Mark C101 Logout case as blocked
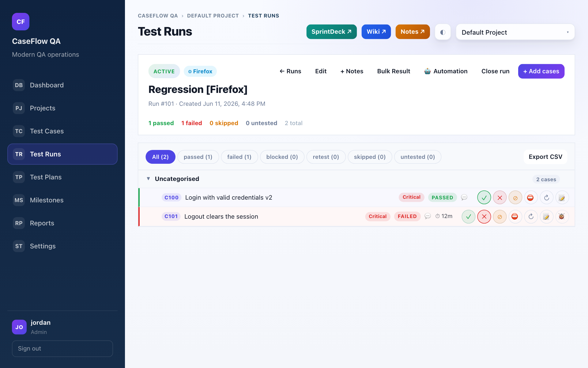The height and width of the screenshot is (368, 588). (515, 217)
